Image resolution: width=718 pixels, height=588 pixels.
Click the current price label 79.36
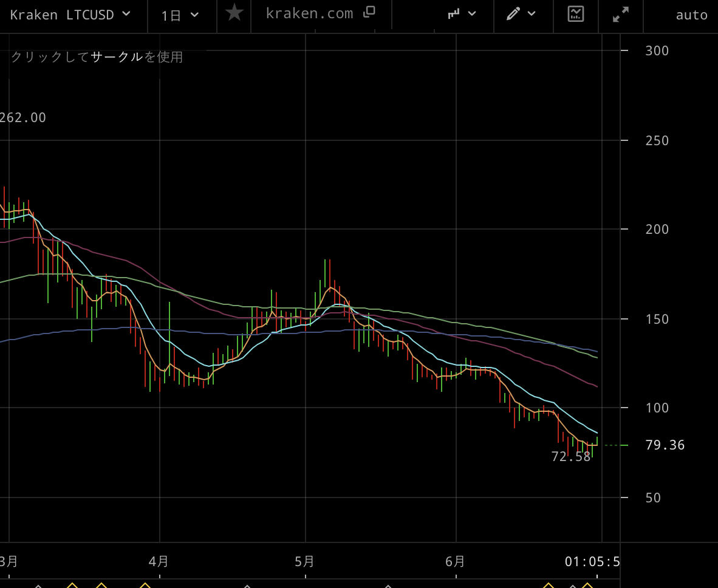click(x=665, y=445)
